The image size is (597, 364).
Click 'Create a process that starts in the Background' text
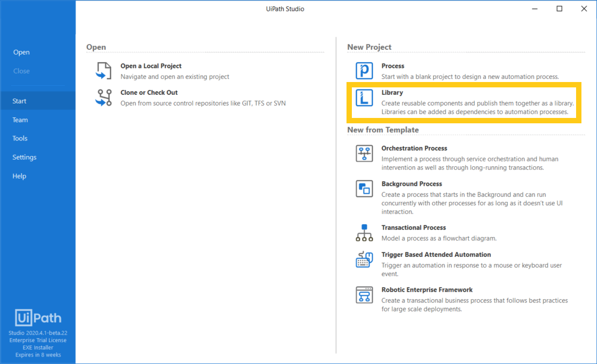[x=471, y=203]
